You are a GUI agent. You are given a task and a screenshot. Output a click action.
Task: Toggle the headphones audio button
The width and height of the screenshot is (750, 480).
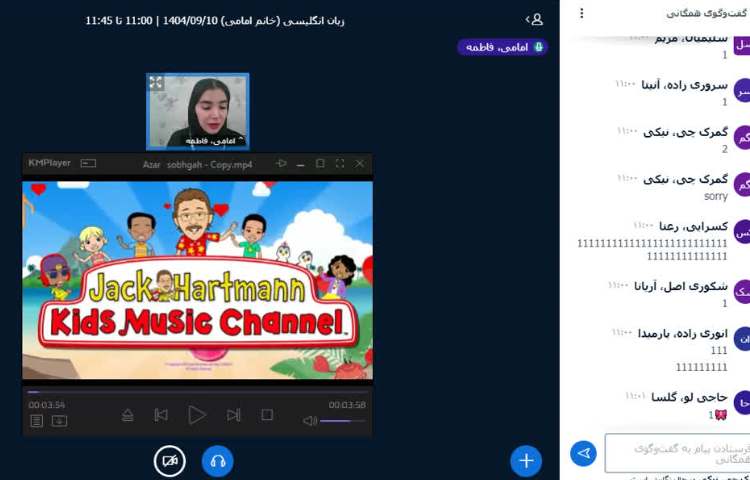click(x=218, y=461)
